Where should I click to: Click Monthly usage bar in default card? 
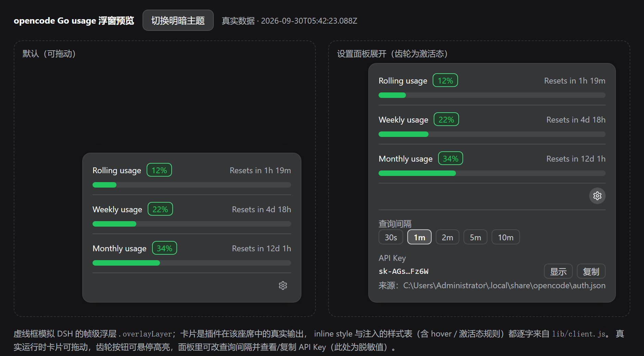coord(192,263)
